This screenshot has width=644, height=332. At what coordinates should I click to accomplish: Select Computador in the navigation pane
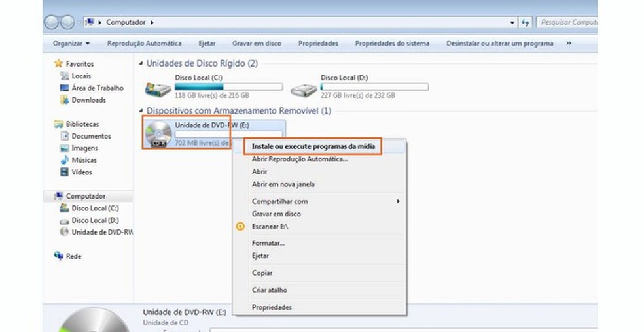(86, 196)
